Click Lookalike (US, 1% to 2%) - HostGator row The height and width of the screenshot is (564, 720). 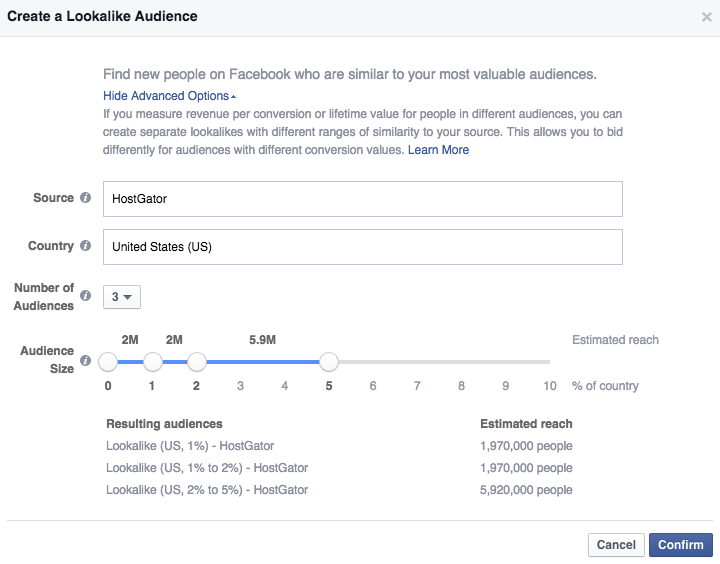207,468
